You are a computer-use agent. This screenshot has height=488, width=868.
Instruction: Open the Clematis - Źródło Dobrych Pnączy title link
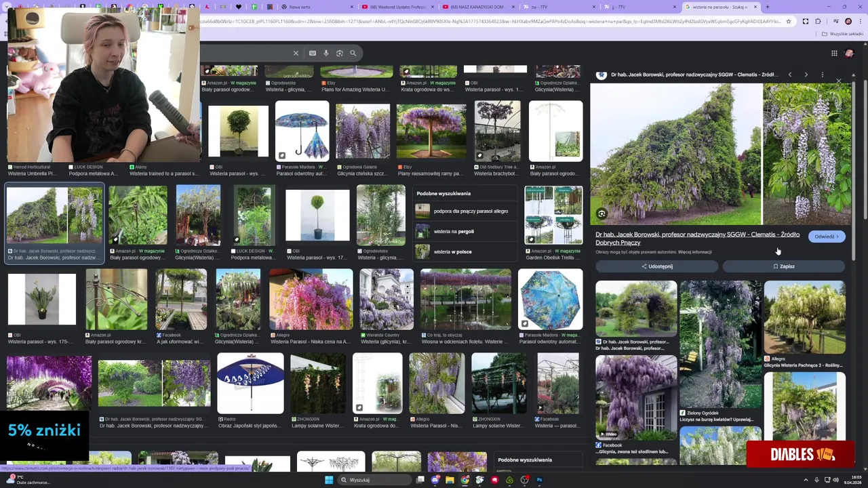click(x=697, y=238)
